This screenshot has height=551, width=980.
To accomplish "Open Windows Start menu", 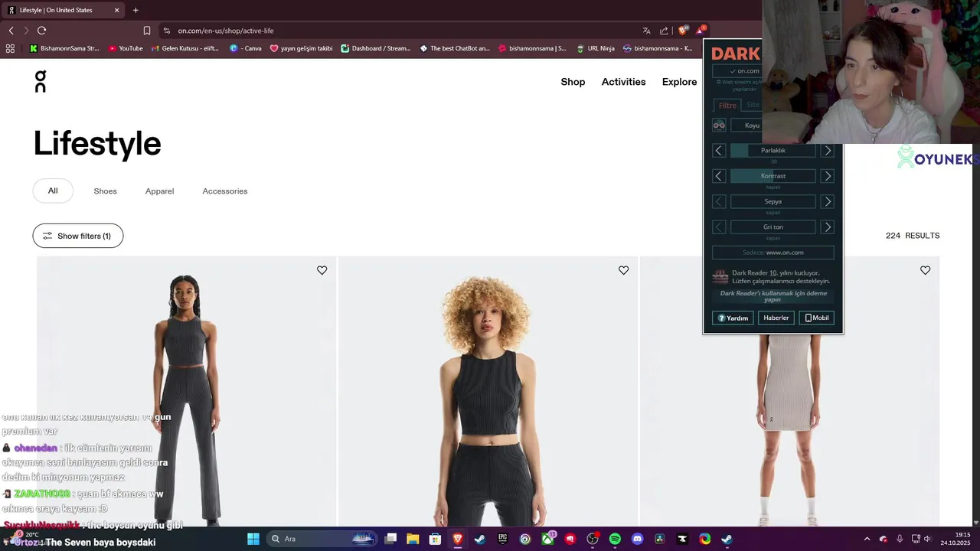I will [x=253, y=539].
